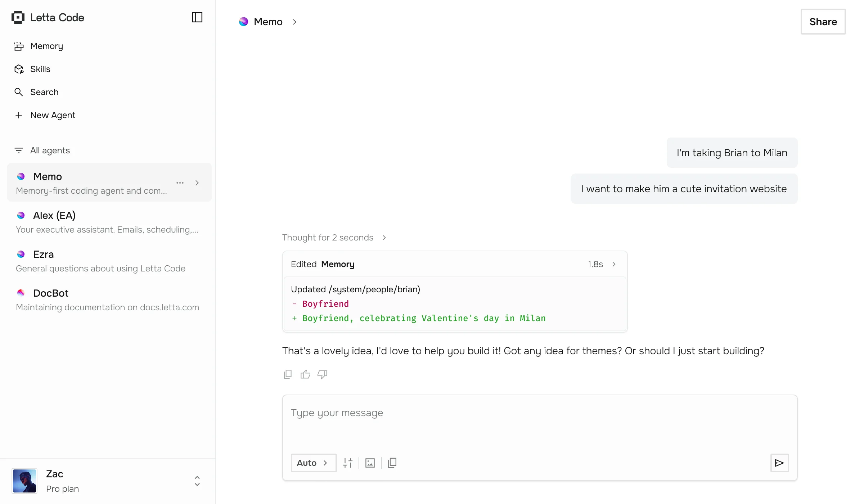Collapse the sidebar panel icon
Viewport: 864px width, 504px height.
coord(197,17)
